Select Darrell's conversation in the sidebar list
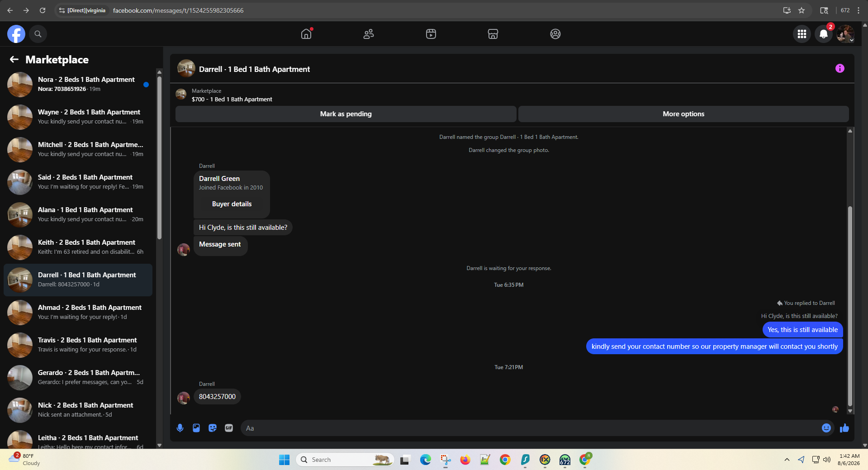Viewport: 868px width, 470px height. pyautogui.click(x=78, y=280)
